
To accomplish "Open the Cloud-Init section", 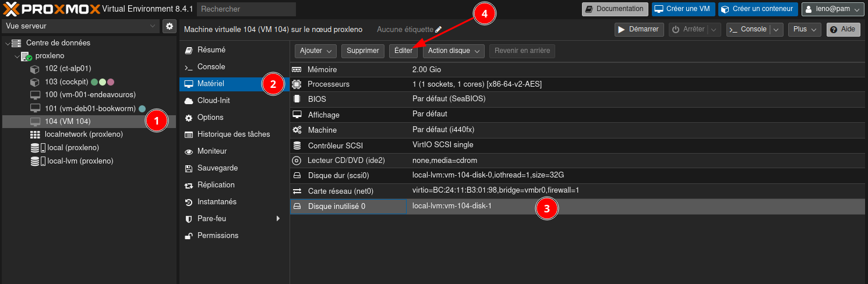I will 214,101.
